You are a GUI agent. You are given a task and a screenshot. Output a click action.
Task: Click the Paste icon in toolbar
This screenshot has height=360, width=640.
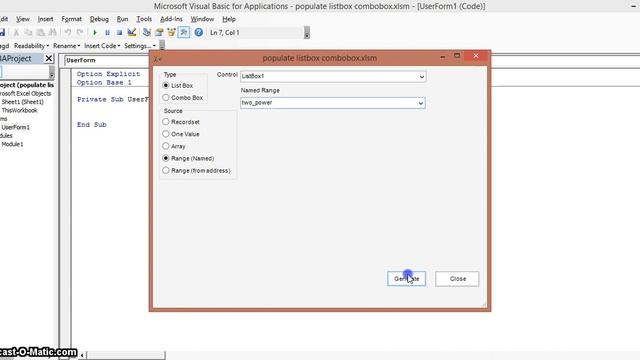coord(40,32)
